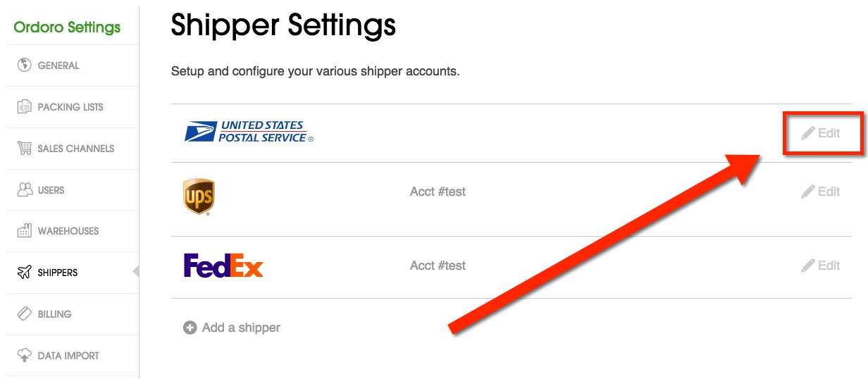The image size is (868, 379).
Task: Click the plus icon beside Add a shipper
Action: [x=190, y=328]
